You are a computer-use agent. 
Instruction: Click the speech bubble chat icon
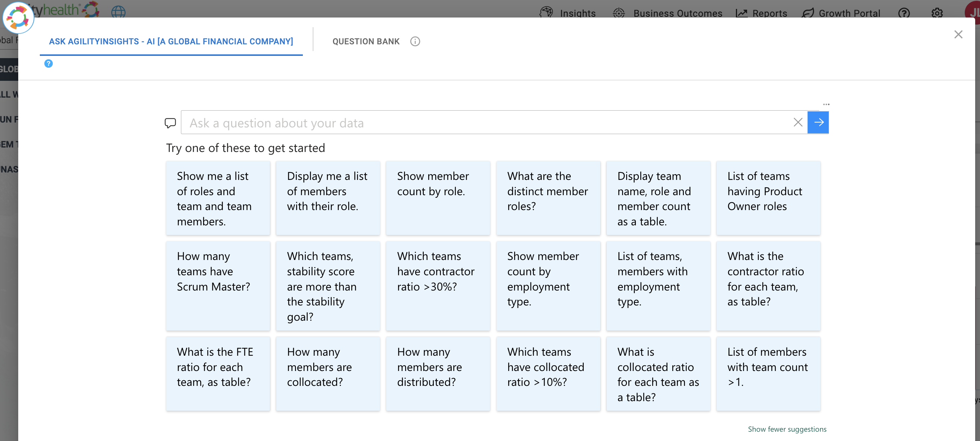[170, 123]
